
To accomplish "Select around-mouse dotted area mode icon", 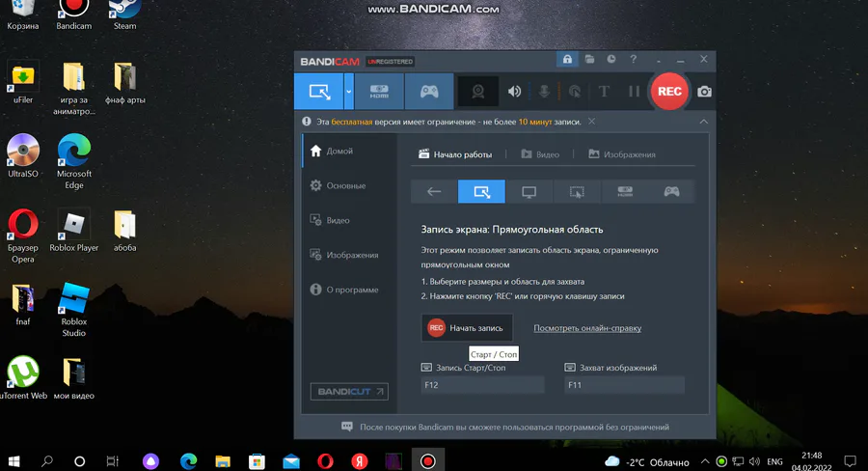I will point(577,192).
